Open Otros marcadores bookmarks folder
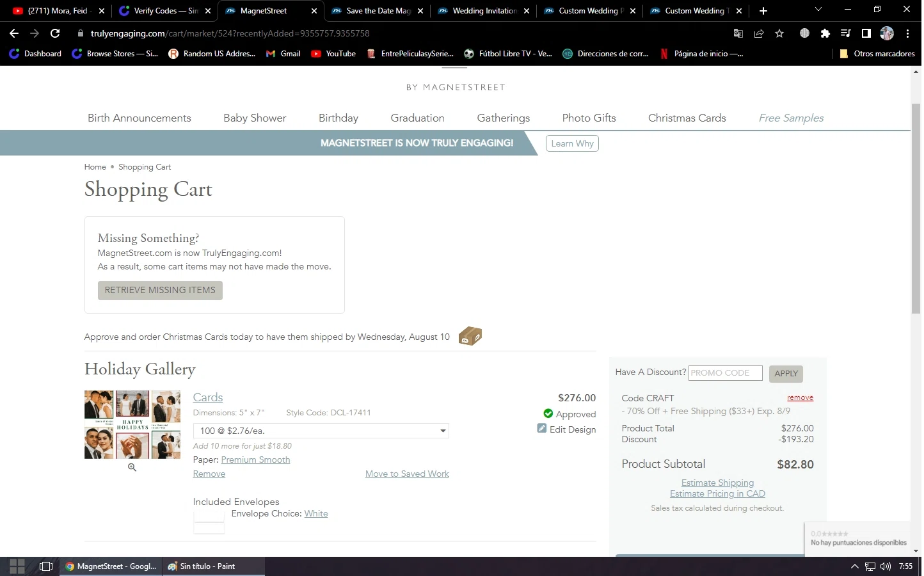Image resolution: width=924 pixels, height=576 pixels. [877, 54]
